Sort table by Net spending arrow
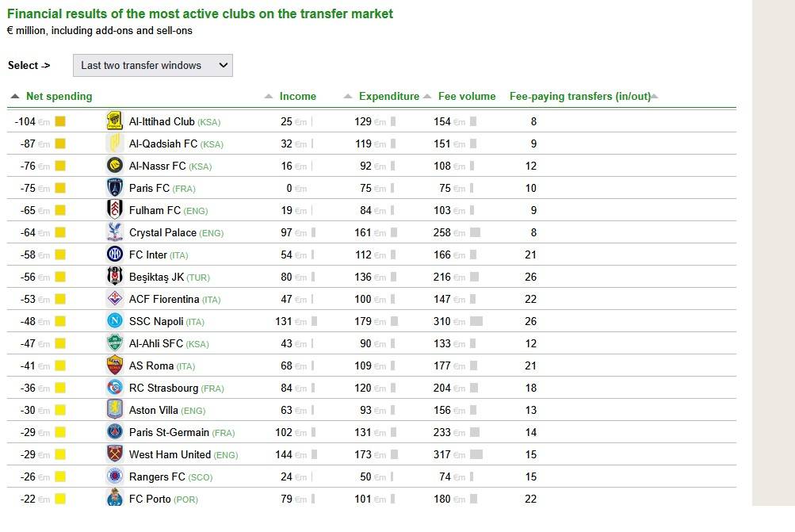The image size is (795, 532). click(x=15, y=96)
